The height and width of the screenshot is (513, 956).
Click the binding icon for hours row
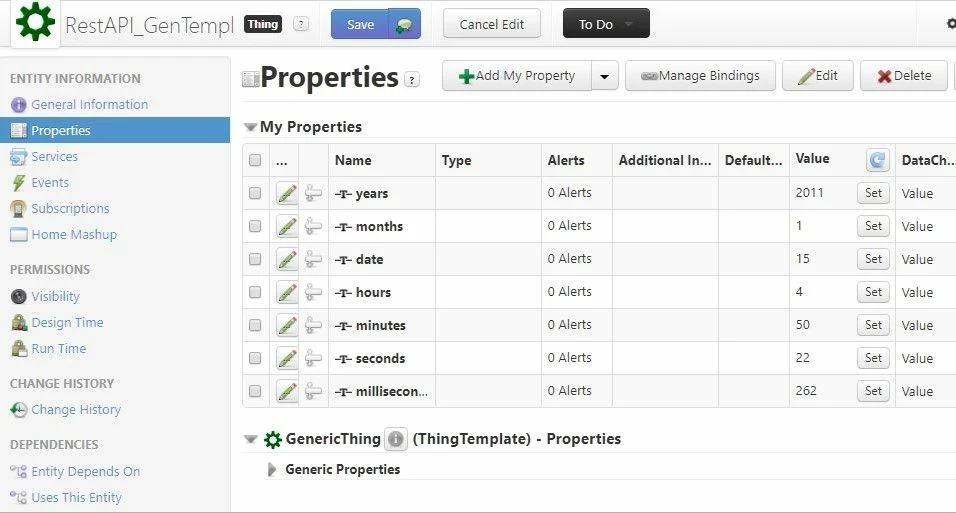[313, 292]
